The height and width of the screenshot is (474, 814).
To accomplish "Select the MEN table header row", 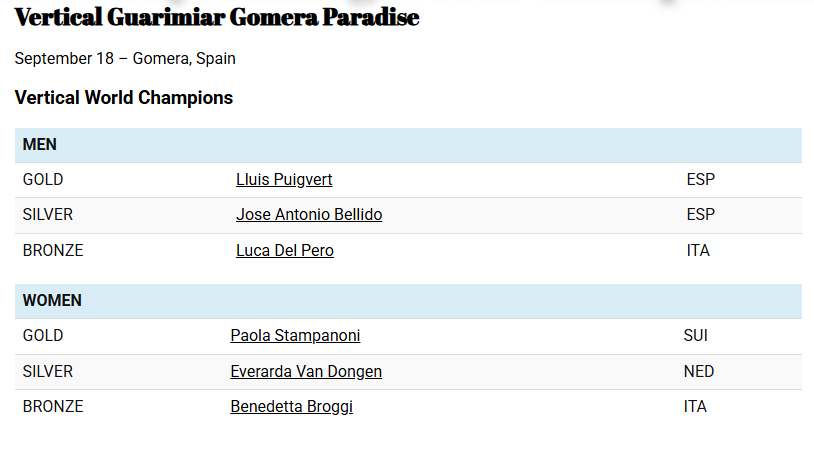I will tap(408, 145).
